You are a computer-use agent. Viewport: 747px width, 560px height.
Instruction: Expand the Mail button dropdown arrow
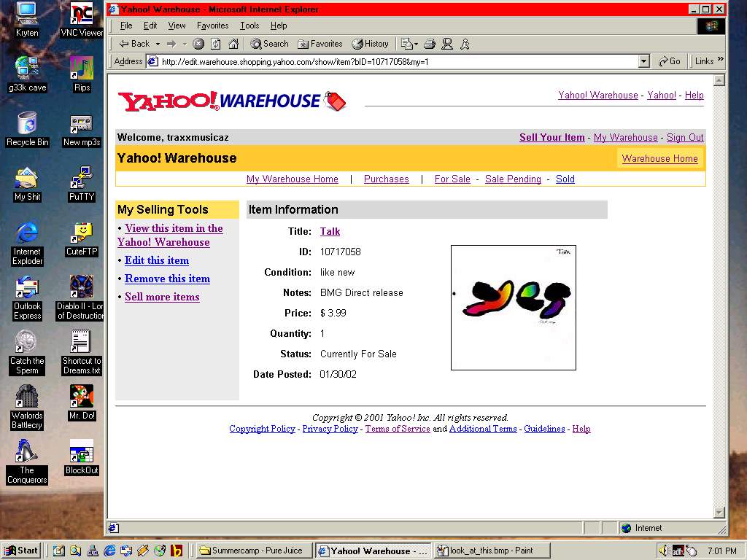click(416, 44)
